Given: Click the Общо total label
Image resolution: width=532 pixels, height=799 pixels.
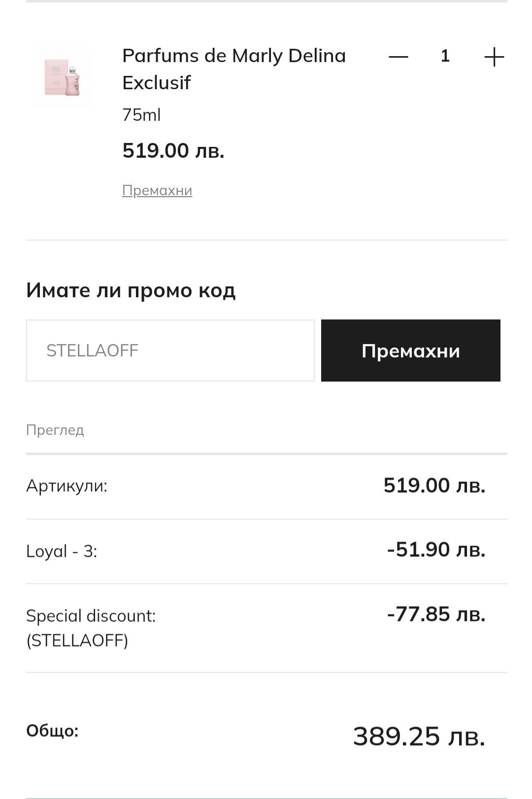Looking at the screenshot, I should pyautogui.click(x=52, y=730).
